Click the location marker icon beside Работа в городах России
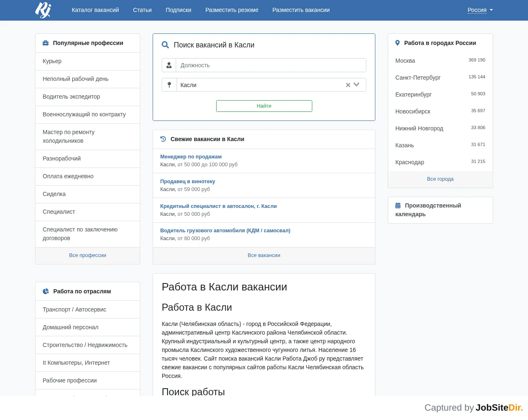 pos(398,43)
